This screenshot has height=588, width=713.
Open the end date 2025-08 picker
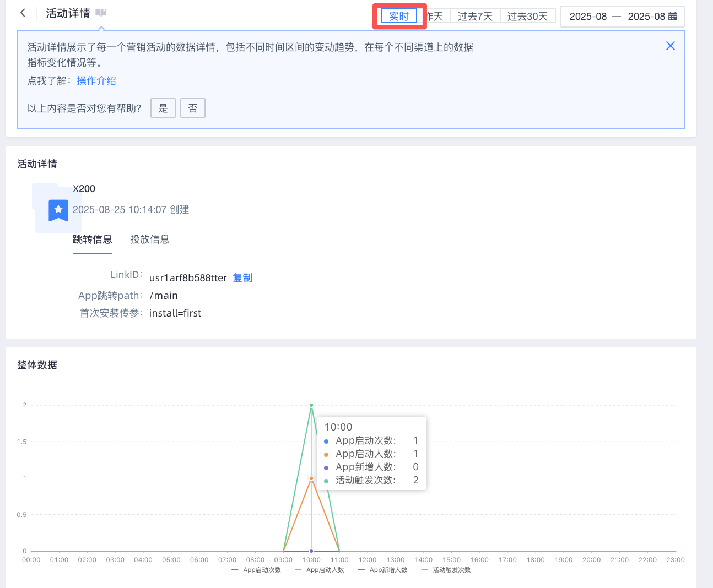pos(646,17)
